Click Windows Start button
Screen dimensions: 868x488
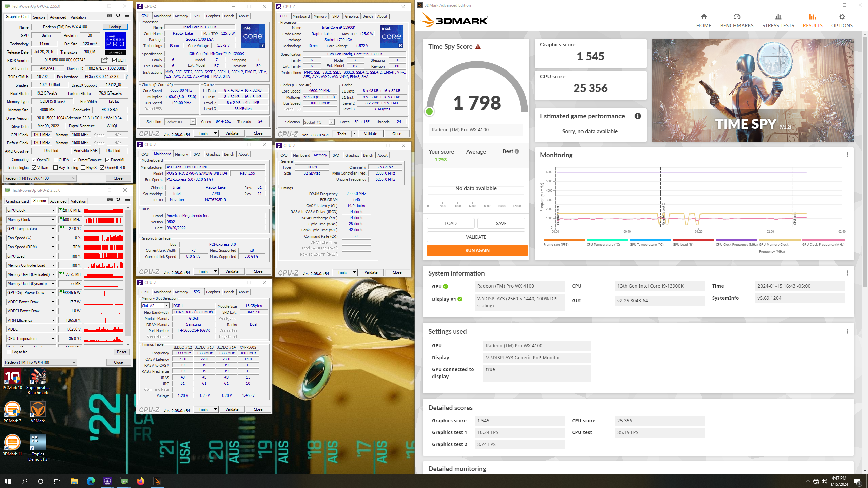tap(8, 481)
